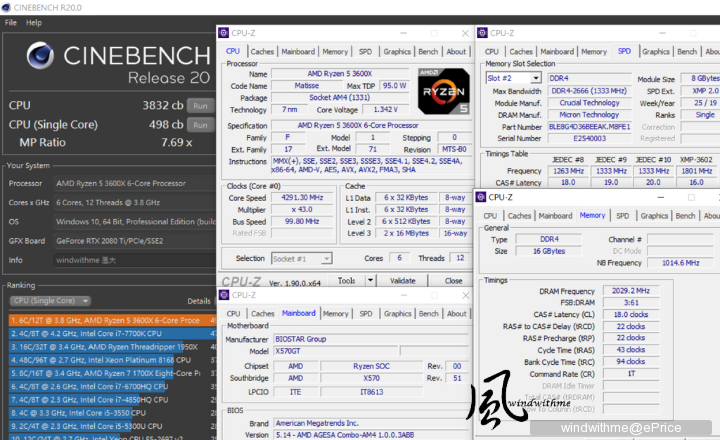Click the BIOSTAR Group manufacturer field
This screenshot has width=720, height=440.
pos(371,339)
